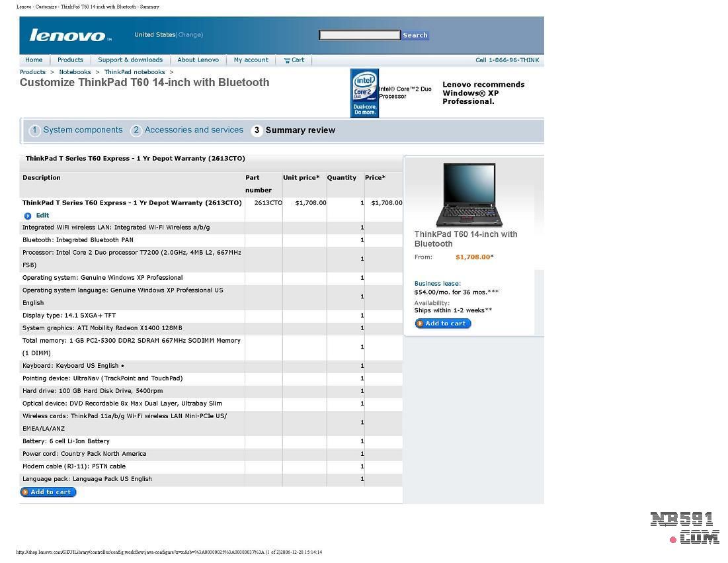
Task: Open Support & downloads menu
Action: [x=130, y=60]
